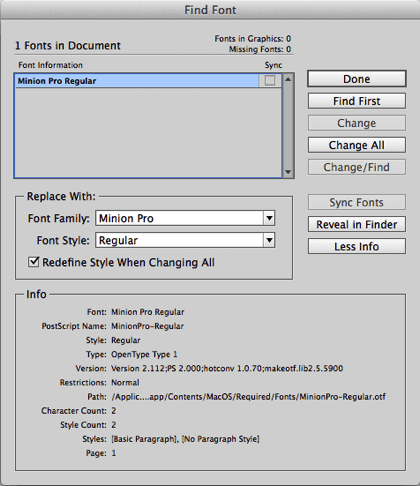The height and width of the screenshot is (486, 420).
Task: Click the Missing Fonts: 0 label
Action: tap(260, 49)
